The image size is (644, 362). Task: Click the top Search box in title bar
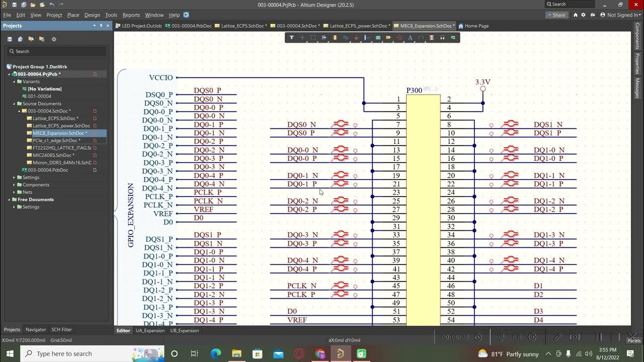(570, 5)
